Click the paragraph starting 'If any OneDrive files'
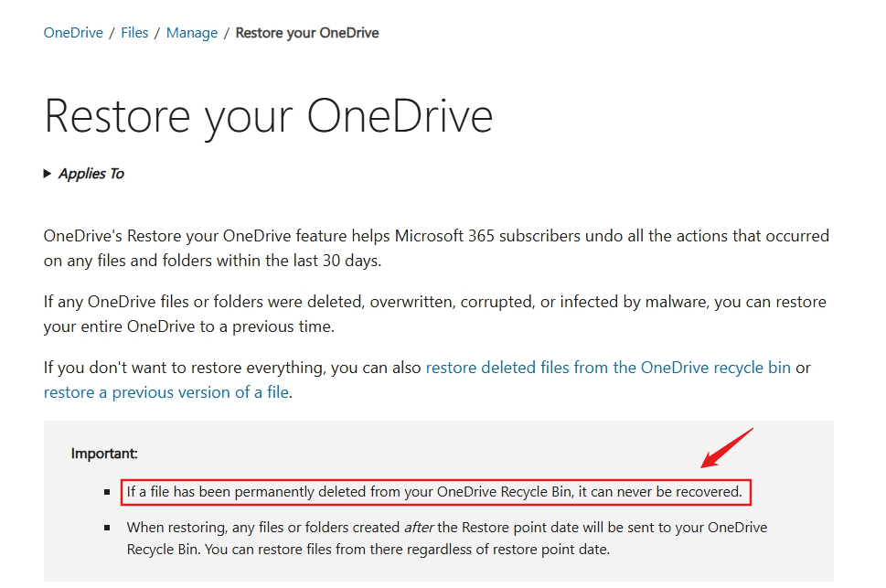This screenshot has width=886, height=588. point(435,314)
